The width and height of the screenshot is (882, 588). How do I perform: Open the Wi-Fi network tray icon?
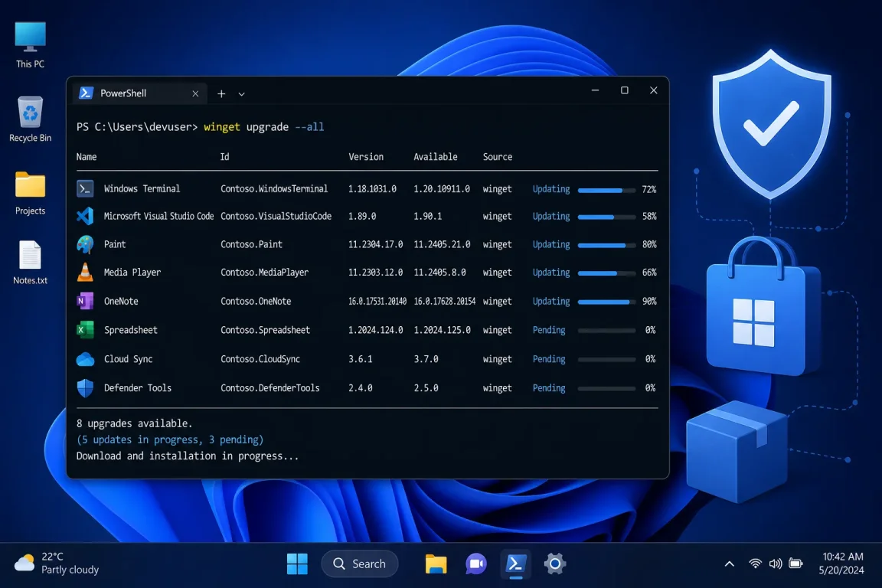[756, 563]
